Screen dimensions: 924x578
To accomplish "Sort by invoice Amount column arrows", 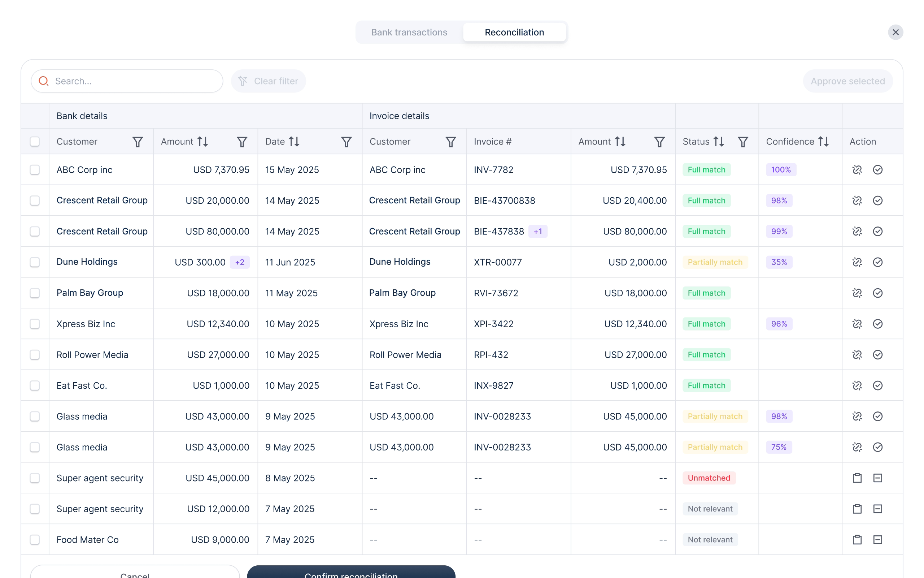I will pyautogui.click(x=620, y=142).
